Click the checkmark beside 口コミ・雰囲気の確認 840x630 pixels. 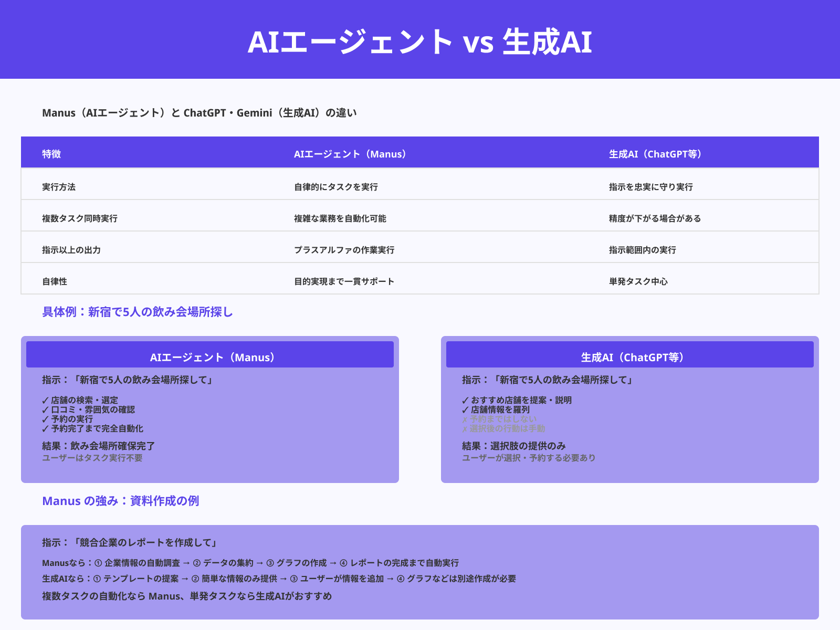coord(45,409)
